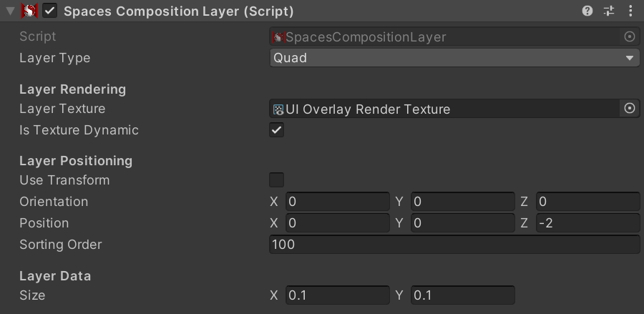This screenshot has height=314, width=644.
Task: Click the Orientation X field
Action: [338, 202]
